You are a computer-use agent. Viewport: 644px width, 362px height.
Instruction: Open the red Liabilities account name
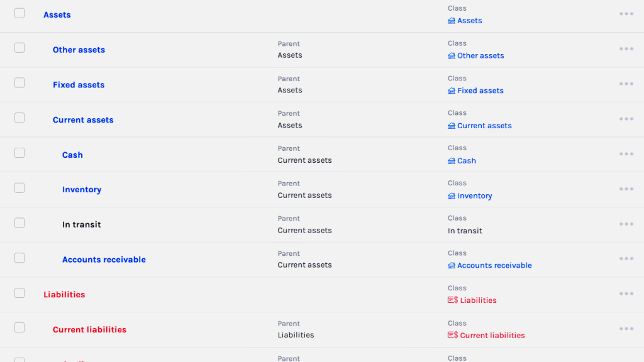pos(64,295)
